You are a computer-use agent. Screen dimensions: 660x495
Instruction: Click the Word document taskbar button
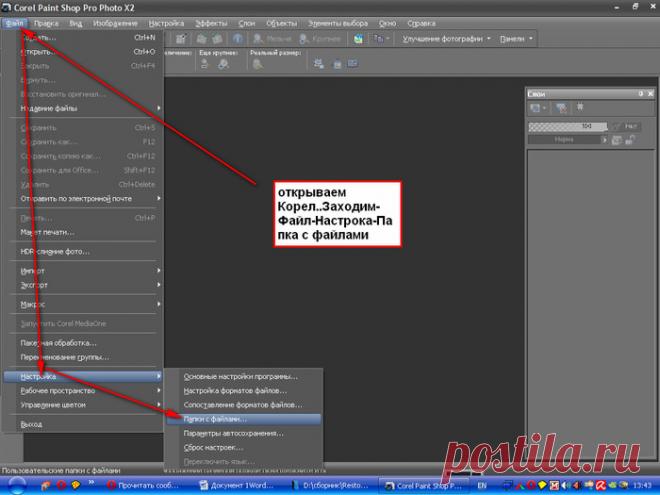click(241, 485)
